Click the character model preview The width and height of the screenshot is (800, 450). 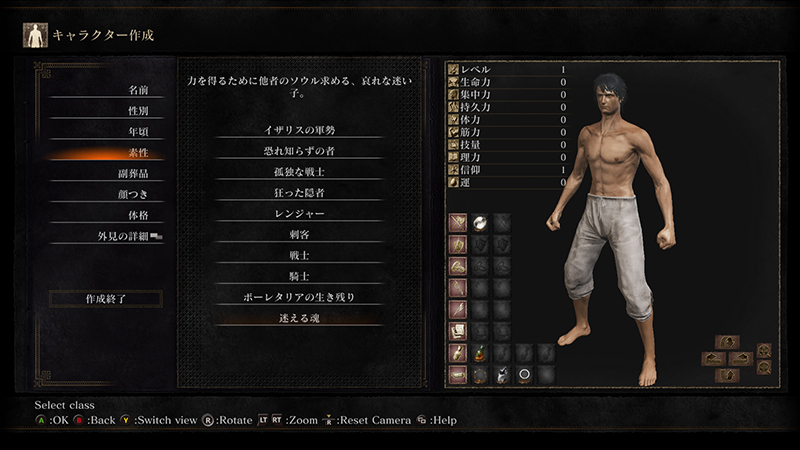pos(611,230)
